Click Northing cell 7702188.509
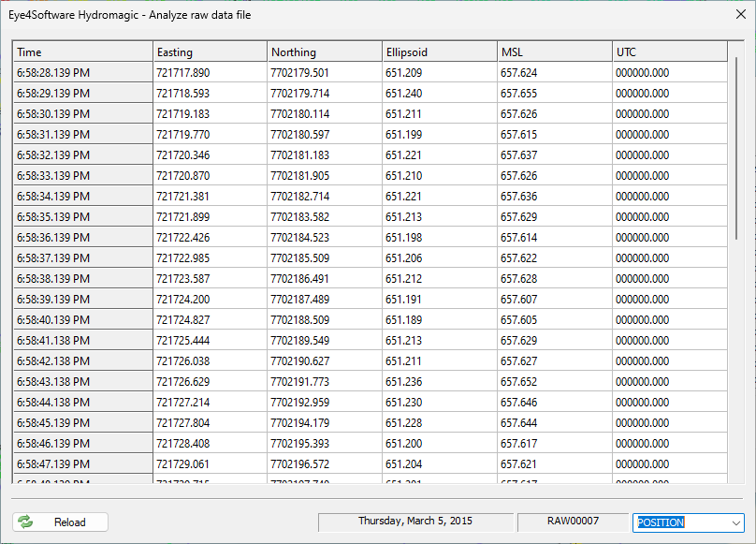756x544 pixels. coord(325,319)
